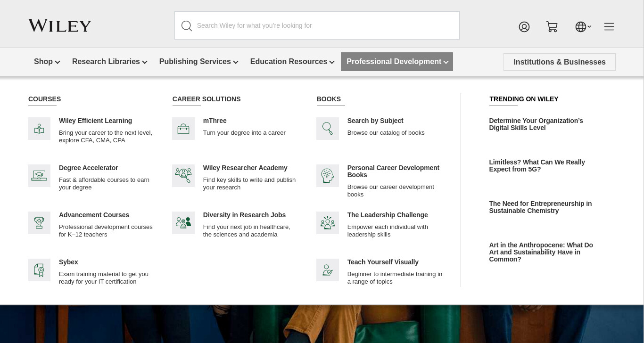Click the Leadership Challenge icon
The width and height of the screenshot is (644, 343).
(x=328, y=223)
